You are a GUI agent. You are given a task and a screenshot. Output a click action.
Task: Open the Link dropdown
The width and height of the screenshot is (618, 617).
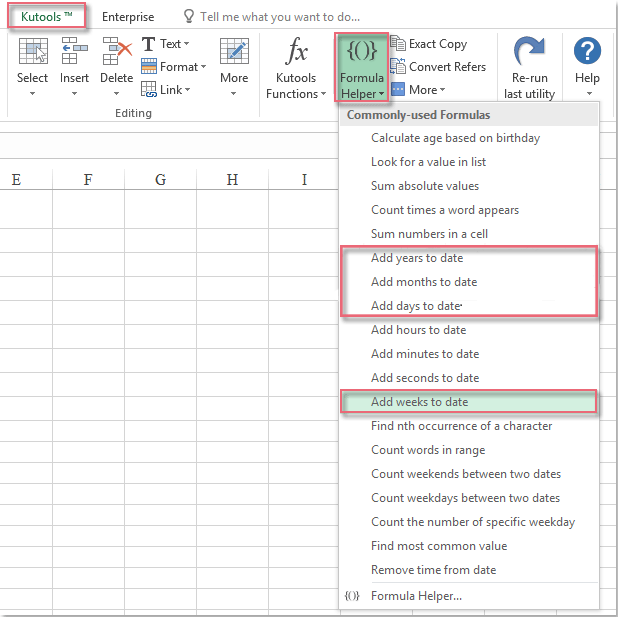[175, 90]
